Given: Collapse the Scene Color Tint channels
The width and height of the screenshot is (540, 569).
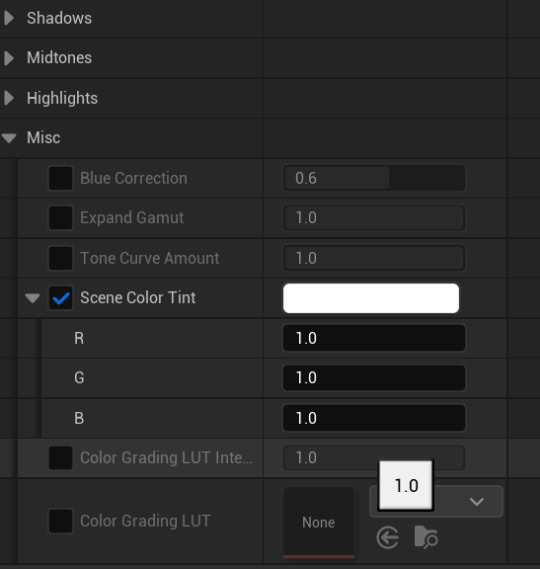Looking at the screenshot, I should click(x=33, y=298).
